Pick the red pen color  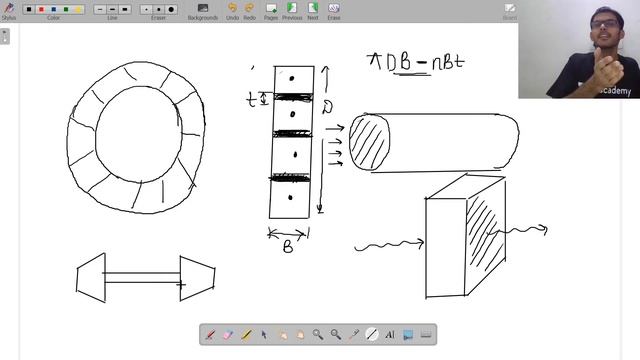click(x=41, y=9)
